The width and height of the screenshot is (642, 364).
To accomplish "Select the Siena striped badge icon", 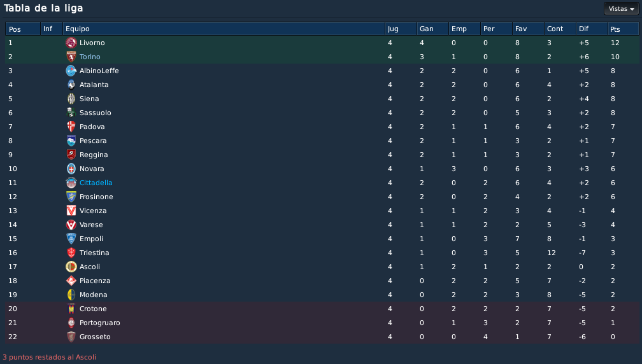I will click(x=71, y=99).
